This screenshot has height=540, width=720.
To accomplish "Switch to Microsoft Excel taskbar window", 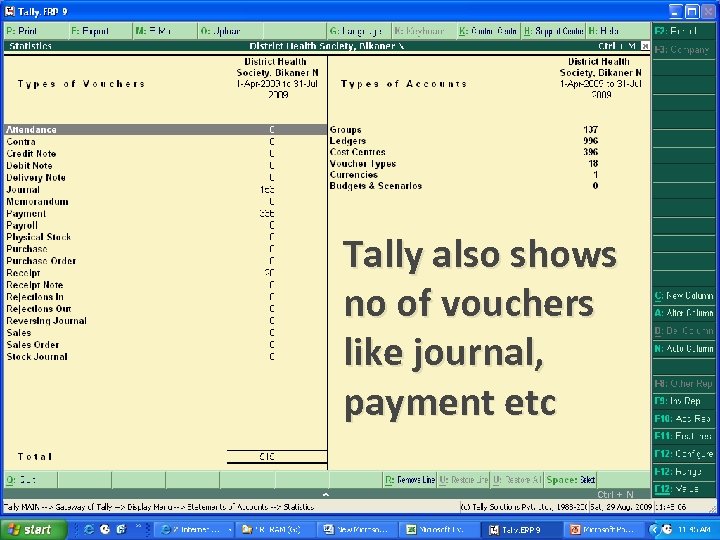I will (439, 529).
